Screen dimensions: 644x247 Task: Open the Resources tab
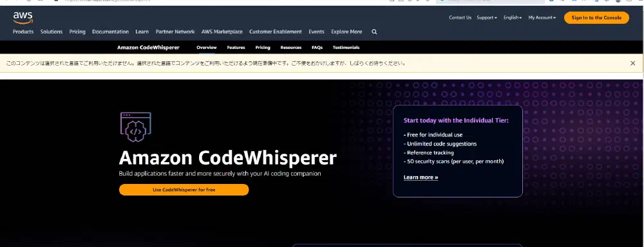291,47
